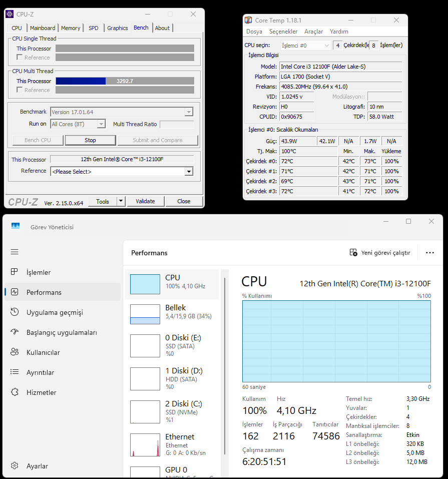The image size is (448, 479).
Task: Open İşlemler page via its sidebar icon
Action: 15,272
